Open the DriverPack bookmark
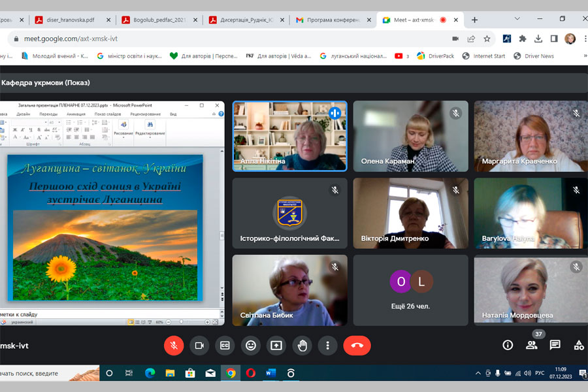This screenshot has width=588, height=392. pos(436,56)
